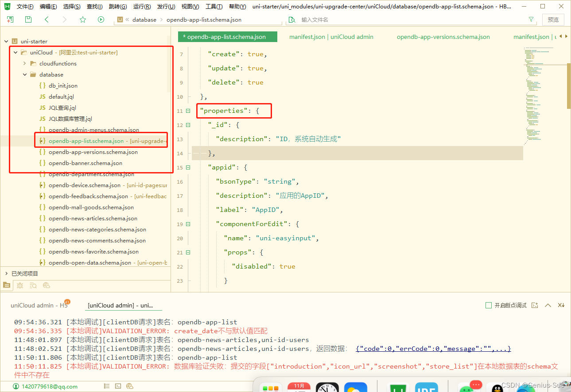This screenshot has height=392, width=571.
Task: Click the account avatar icon
Action: 16,386
